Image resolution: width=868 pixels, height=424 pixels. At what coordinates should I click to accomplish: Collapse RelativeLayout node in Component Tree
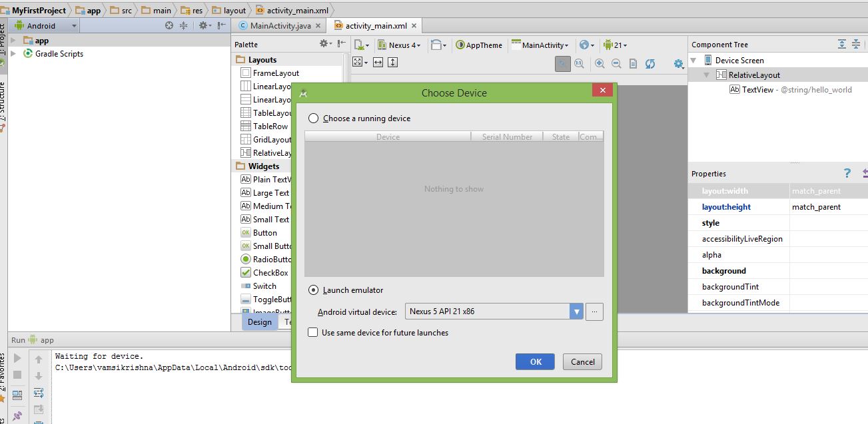tap(707, 75)
